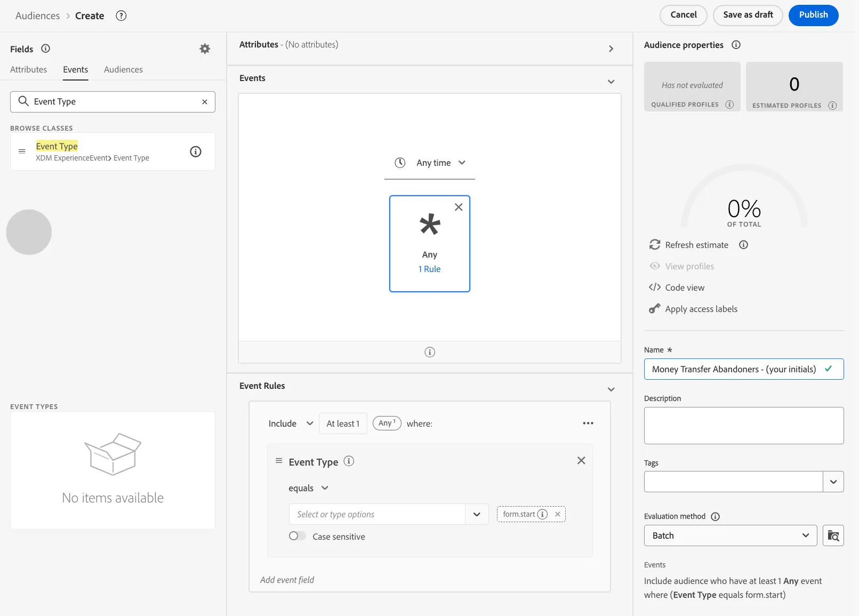Clear the Event Type search text
The height and width of the screenshot is (616, 859).
coord(205,102)
